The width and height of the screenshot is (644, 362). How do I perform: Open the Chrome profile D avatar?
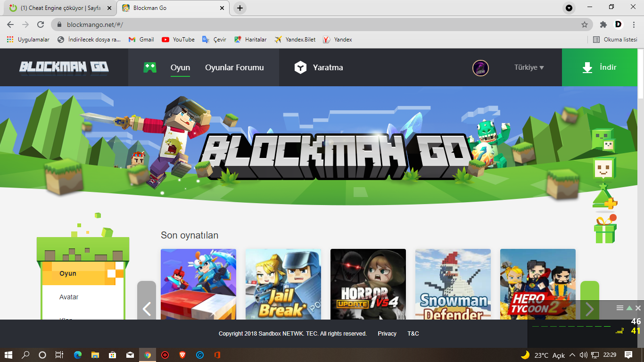619,25
